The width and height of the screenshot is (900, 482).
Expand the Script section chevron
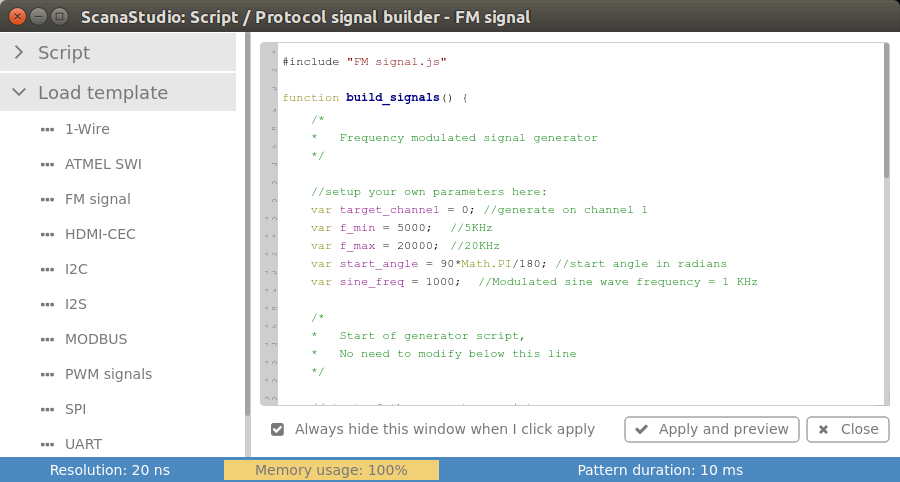point(19,52)
